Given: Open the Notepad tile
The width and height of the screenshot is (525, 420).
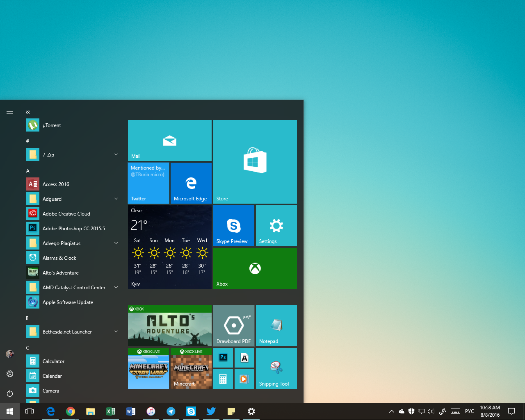Looking at the screenshot, I should (276, 326).
